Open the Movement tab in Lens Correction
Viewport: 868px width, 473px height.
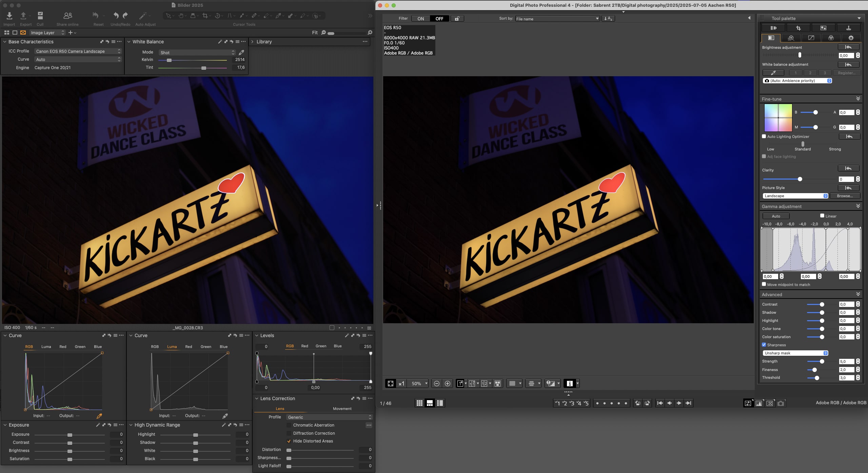[342, 409]
